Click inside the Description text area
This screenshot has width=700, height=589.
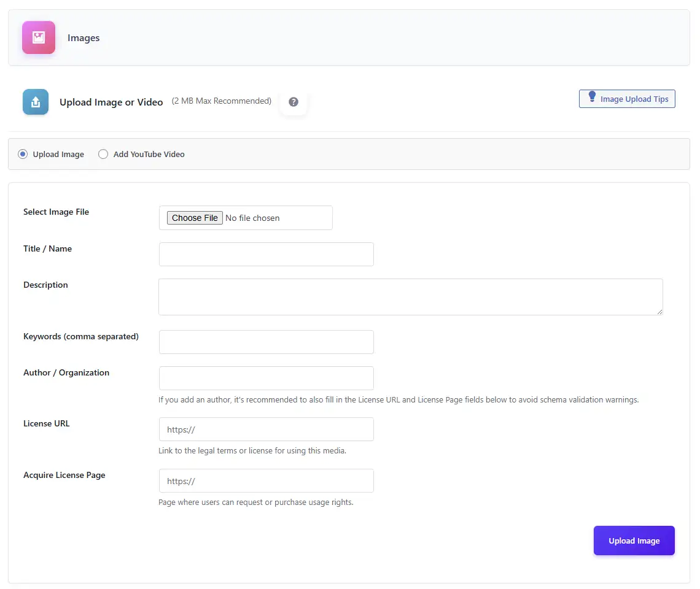[410, 296]
